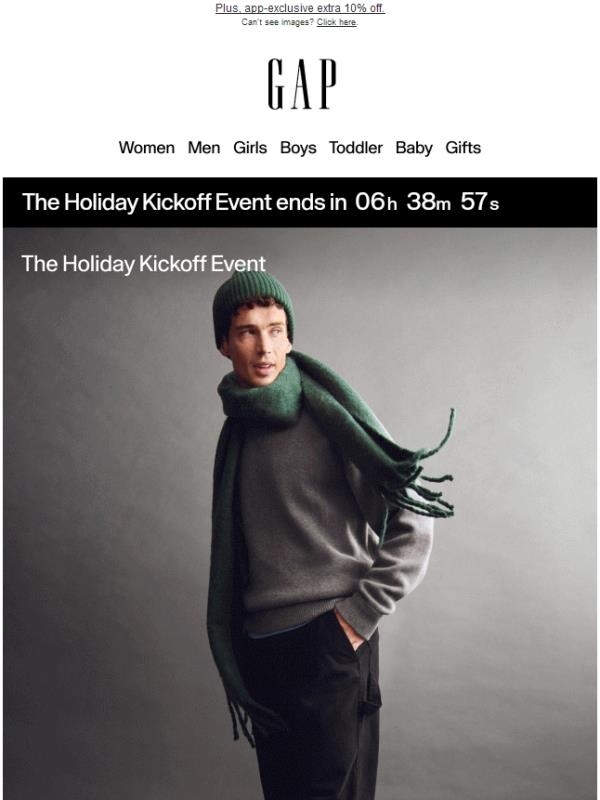Viewport: 600px width, 800px height.
Task: Click the 'Can't see images?' text
Action: point(278,22)
